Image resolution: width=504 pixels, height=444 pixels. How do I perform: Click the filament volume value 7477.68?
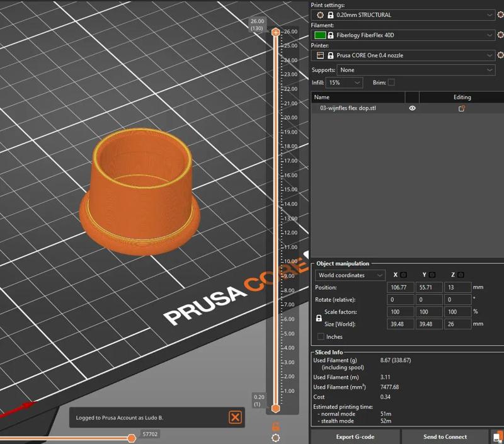[x=389, y=387]
